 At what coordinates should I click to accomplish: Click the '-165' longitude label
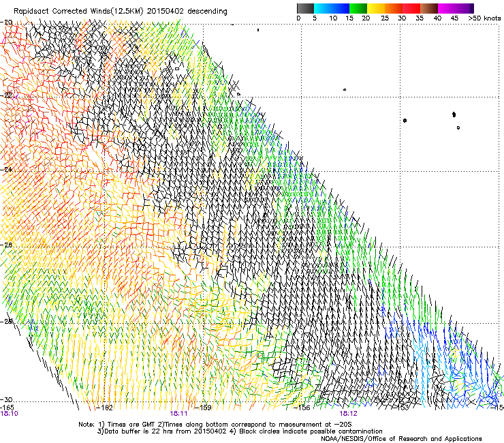pos(7,408)
